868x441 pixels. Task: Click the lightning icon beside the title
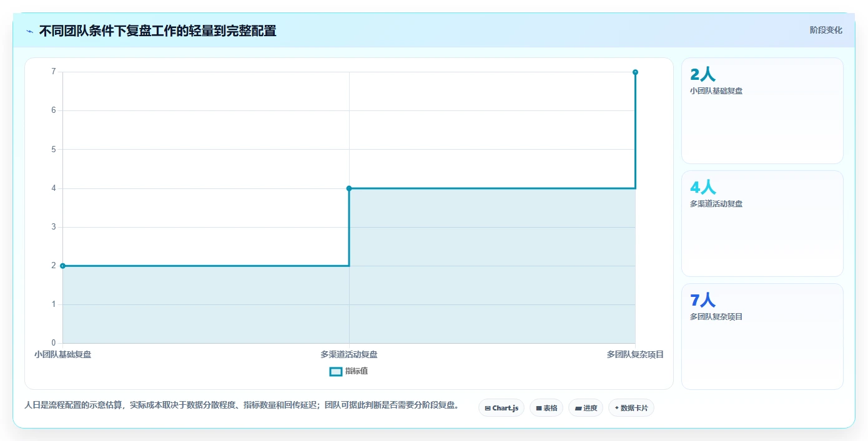(29, 31)
